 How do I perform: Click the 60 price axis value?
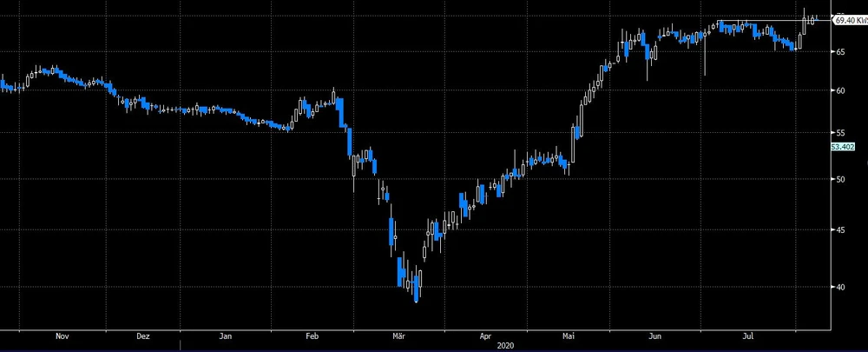(840, 90)
